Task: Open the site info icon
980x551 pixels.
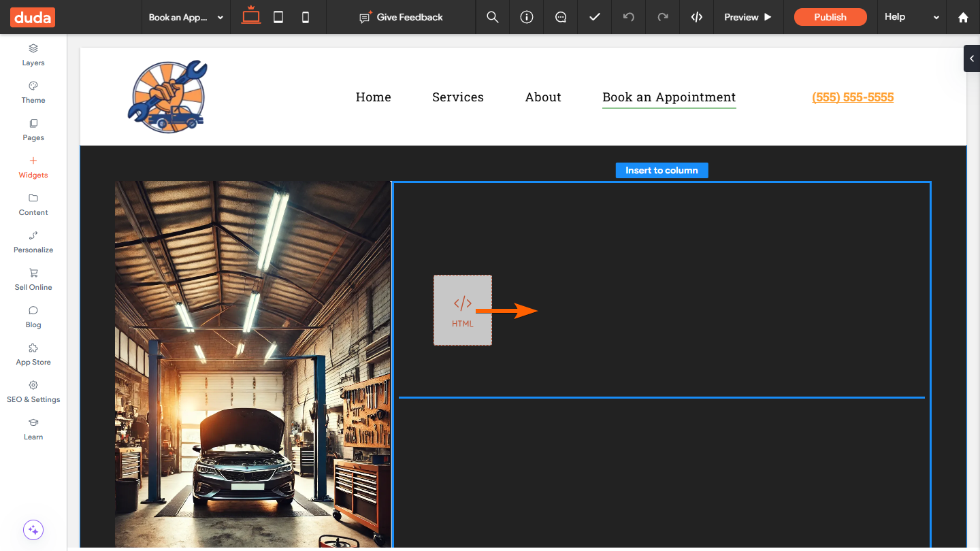Action: [527, 17]
